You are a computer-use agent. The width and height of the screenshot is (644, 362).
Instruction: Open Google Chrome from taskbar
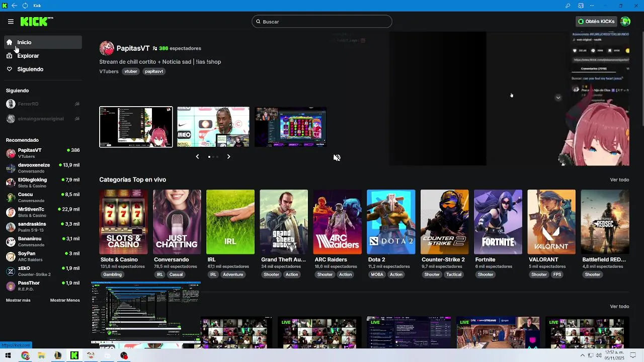(25, 356)
